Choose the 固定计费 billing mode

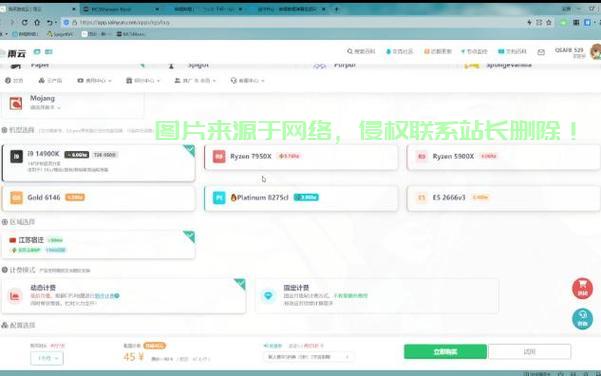click(x=377, y=296)
